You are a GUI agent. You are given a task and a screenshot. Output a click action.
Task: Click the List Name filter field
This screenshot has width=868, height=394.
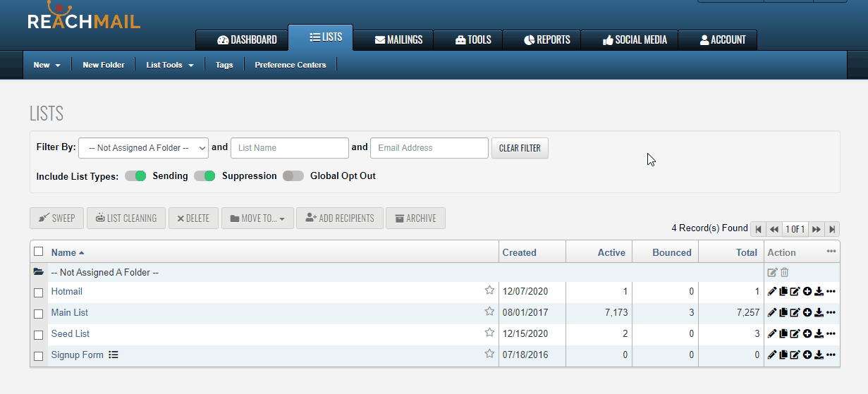tap(289, 148)
